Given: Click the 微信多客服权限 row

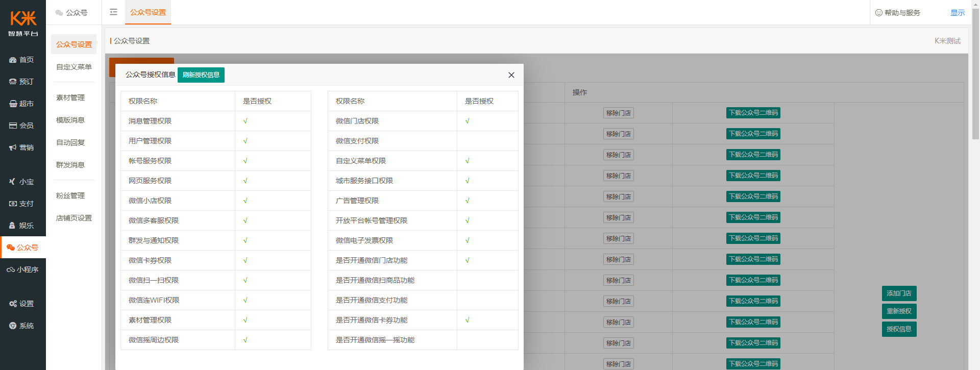Looking at the screenshot, I should (x=216, y=220).
